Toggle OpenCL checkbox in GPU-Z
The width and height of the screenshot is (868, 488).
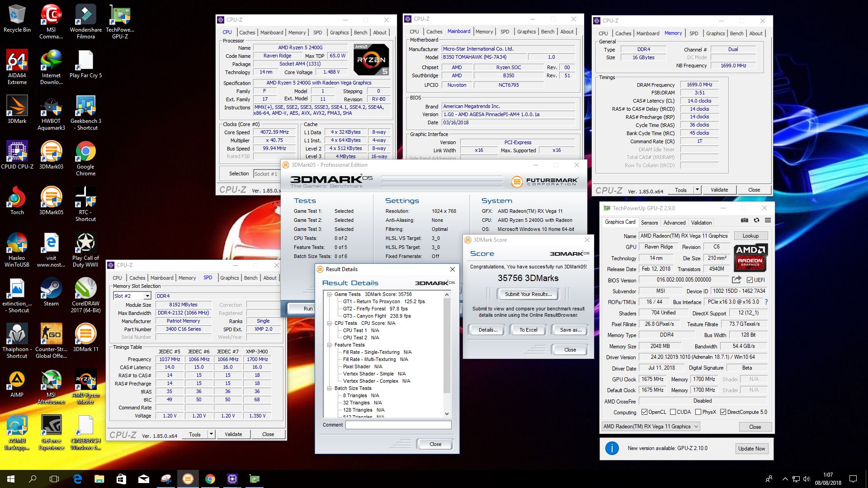tap(645, 412)
